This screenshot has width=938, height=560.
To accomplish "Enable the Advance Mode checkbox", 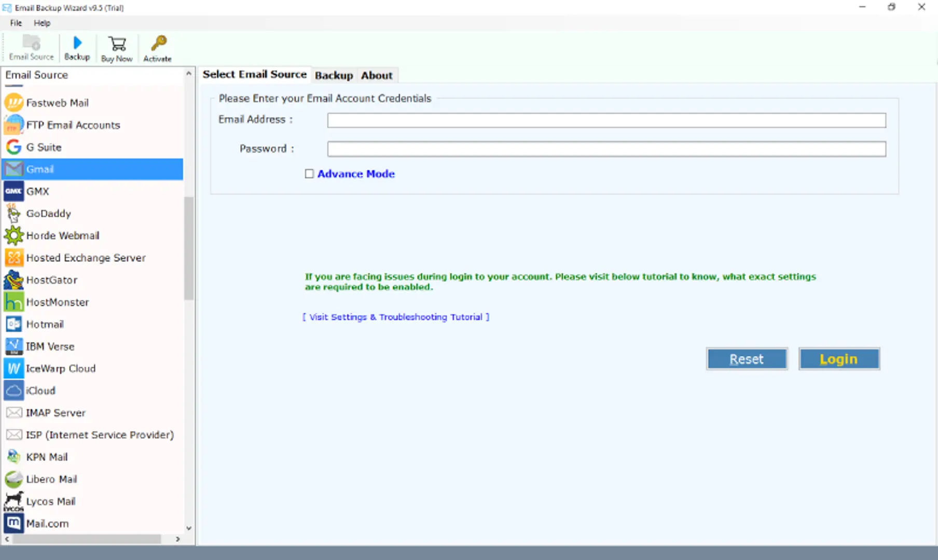I will point(309,174).
